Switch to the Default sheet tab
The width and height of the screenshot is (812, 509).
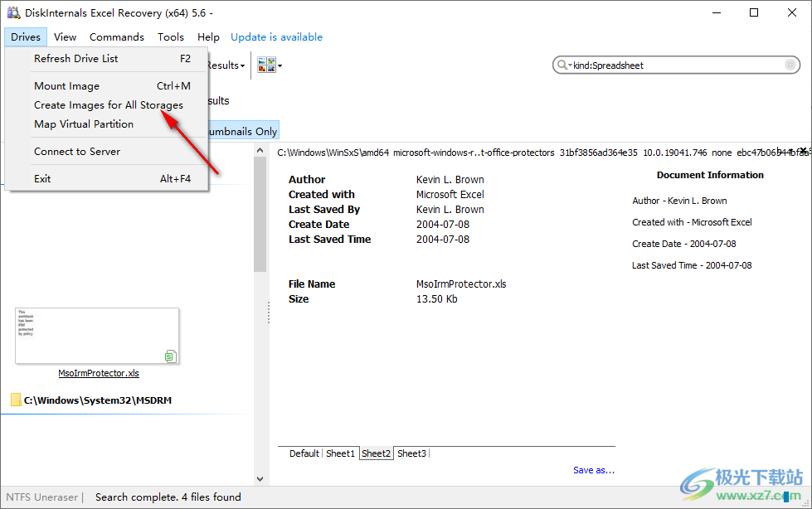pos(304,453)
